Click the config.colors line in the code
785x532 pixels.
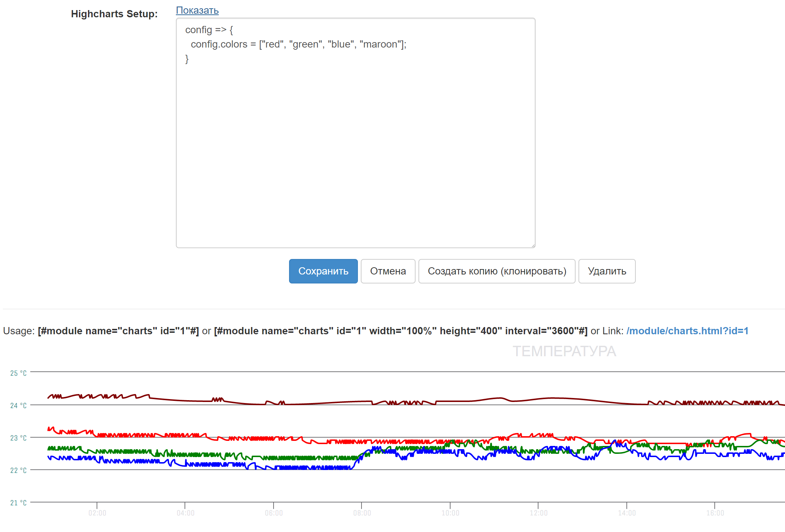(298, 44)
